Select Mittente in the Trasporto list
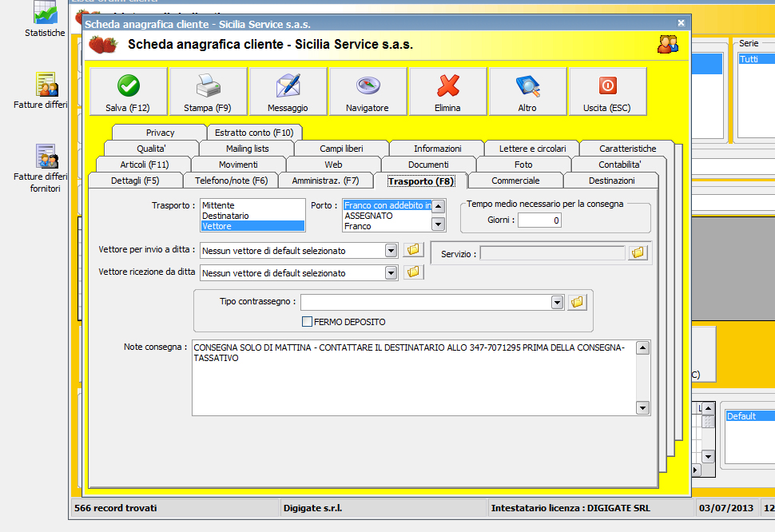 coord(252,205)
